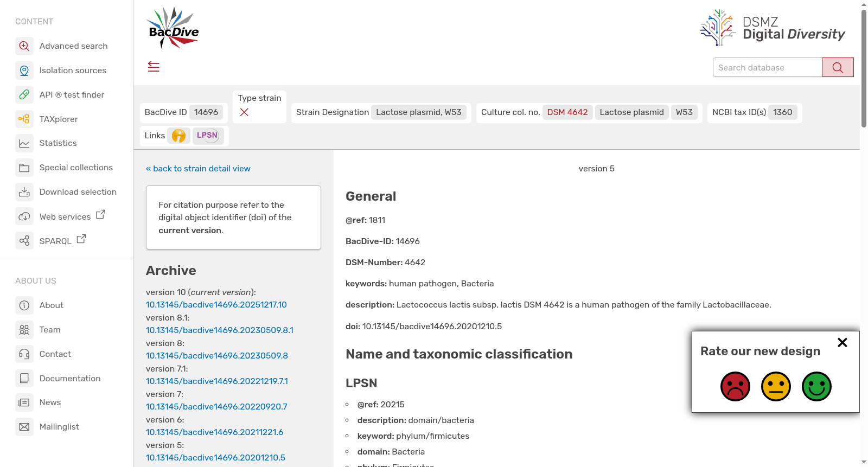Click the Strain Designation 'Lactose plasmid, W53' tag
The height and width of the screenshot is (467, 868).
(418, 112)
